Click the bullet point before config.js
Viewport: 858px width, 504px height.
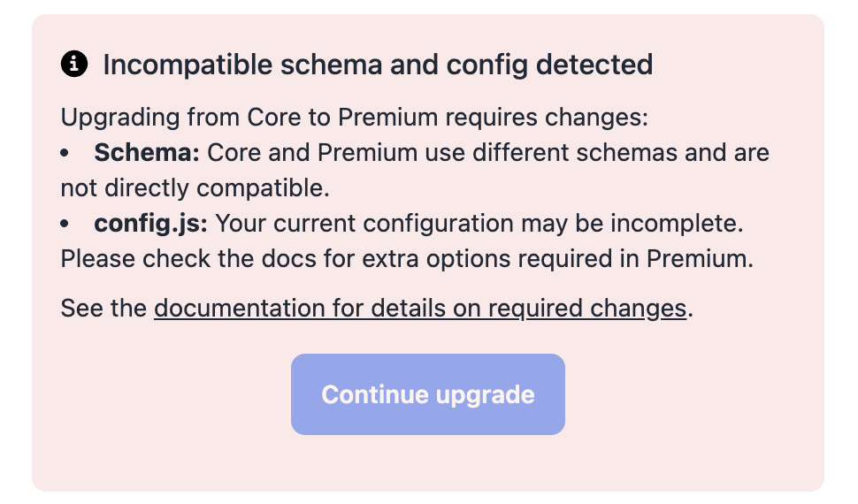(65, 225)
